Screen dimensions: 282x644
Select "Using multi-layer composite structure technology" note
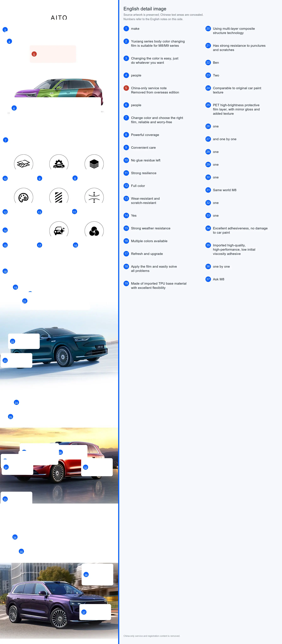click(234, 31)
